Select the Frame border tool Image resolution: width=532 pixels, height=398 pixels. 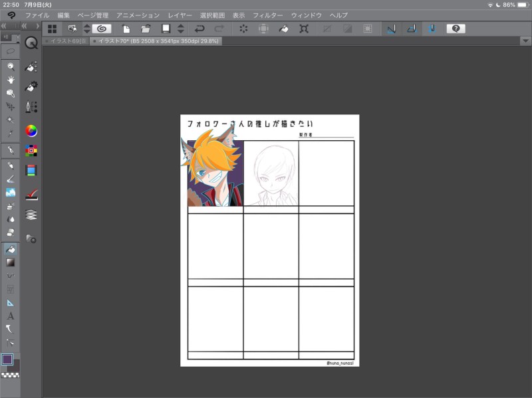tap(11, 289)
